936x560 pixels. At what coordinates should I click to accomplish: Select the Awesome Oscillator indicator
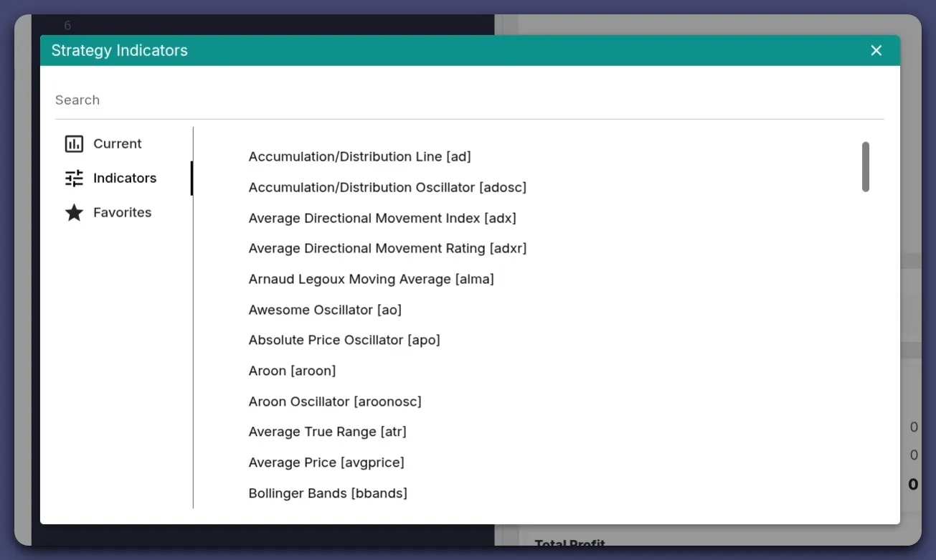324,310
